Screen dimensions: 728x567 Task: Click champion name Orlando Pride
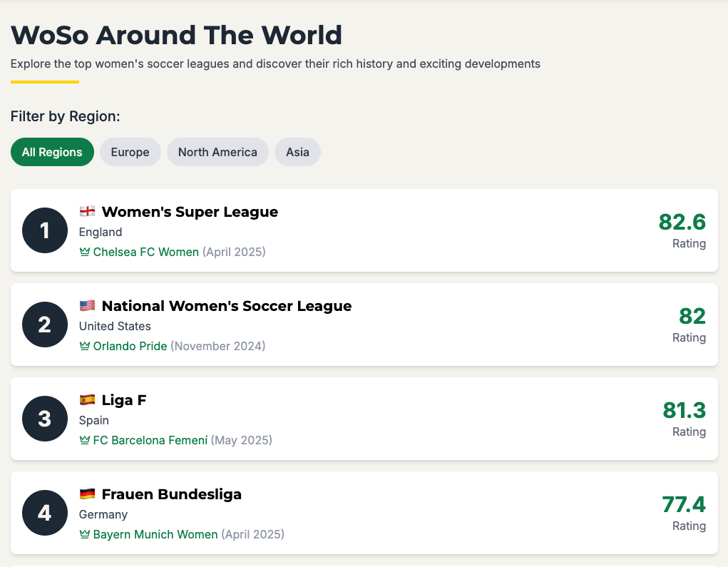point(130,347)
